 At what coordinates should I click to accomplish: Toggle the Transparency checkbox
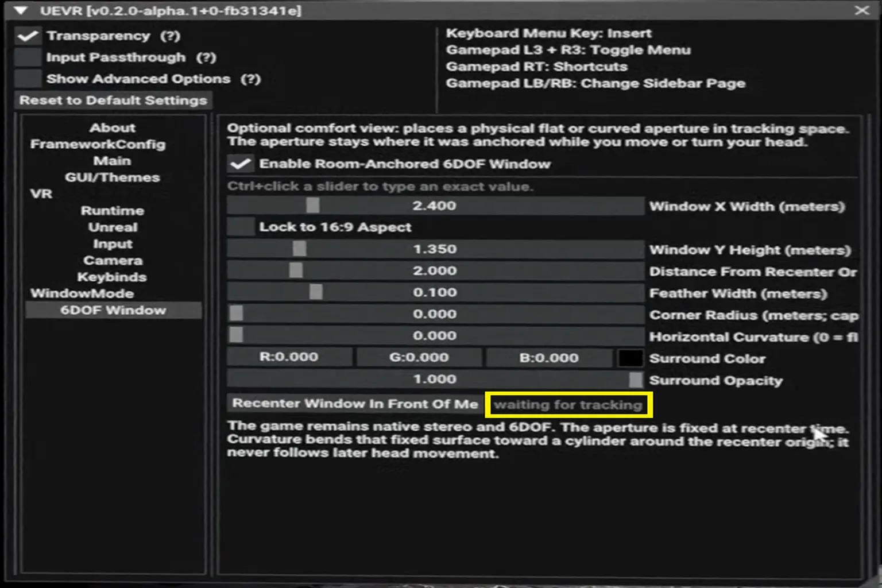pyautogui.click(x=28, y=36)
